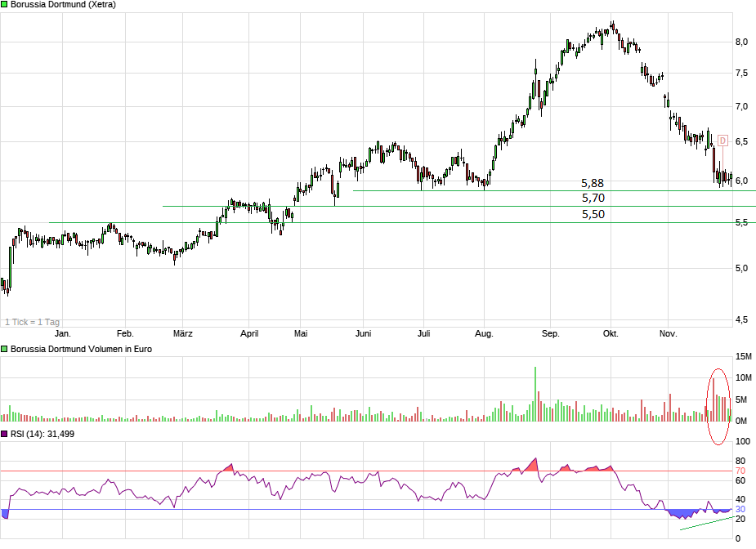The width and height of the screenshot is (756, 549).
Task: Click the green Borussia Dortmund legend square
Action: coord(4,4)
